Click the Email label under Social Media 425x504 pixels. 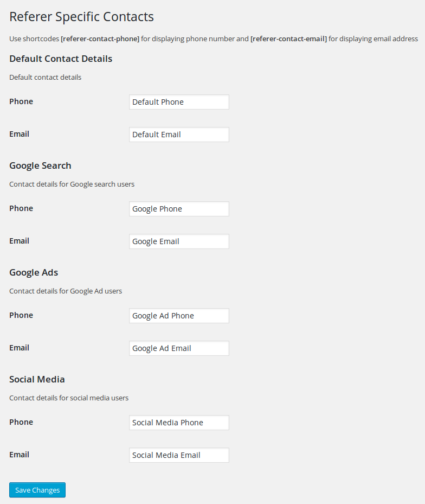click(20, 455)
